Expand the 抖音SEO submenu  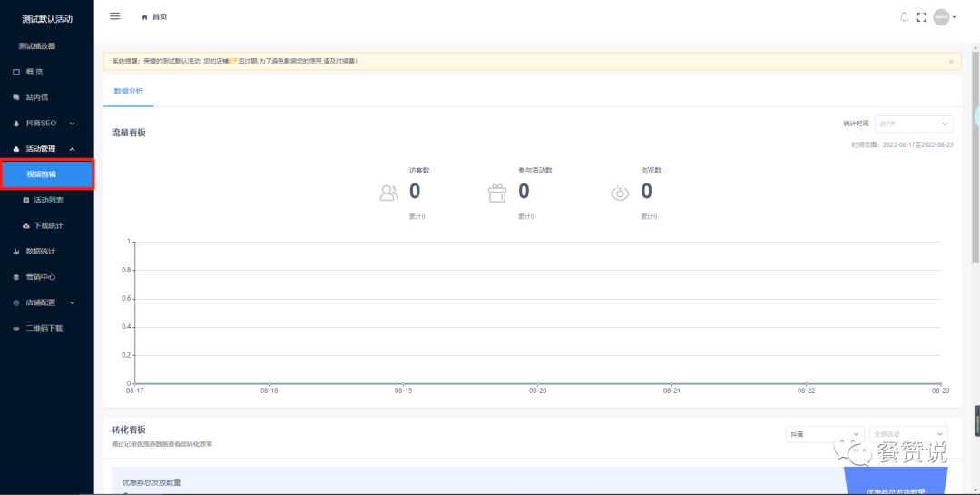[x=47, y=124]
